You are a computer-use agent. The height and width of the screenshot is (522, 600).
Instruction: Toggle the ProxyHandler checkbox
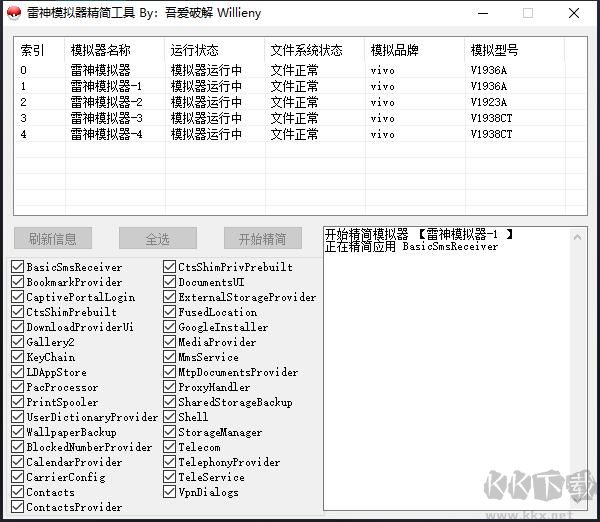click(169, 387)
